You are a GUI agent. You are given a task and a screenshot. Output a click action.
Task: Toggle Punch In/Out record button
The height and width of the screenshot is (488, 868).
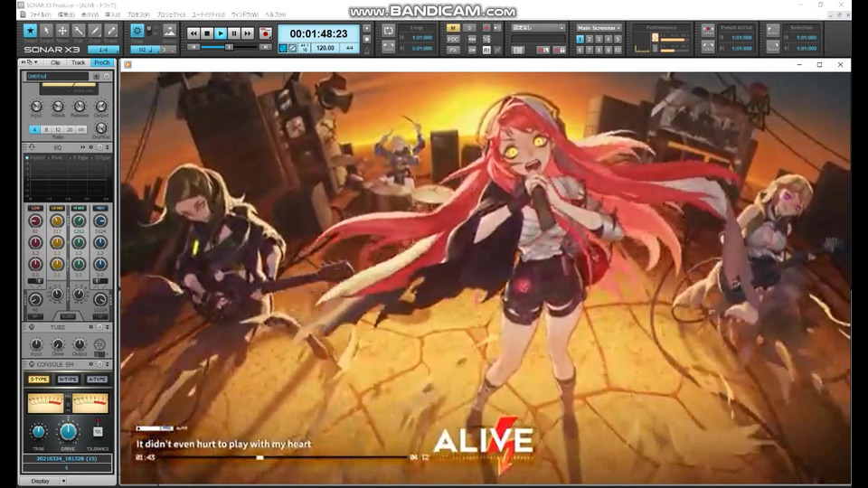(707, 31)
